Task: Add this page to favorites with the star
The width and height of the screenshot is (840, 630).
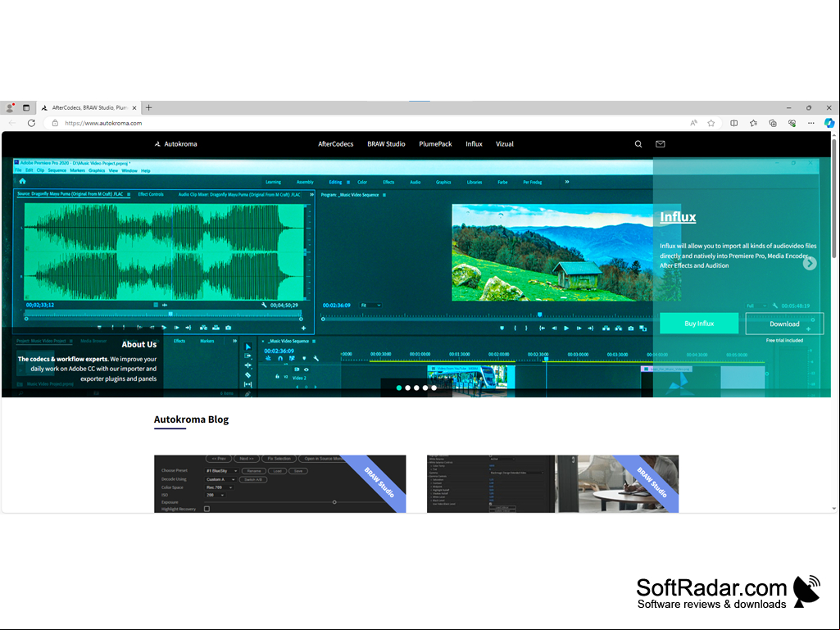Action: (711, 123)
